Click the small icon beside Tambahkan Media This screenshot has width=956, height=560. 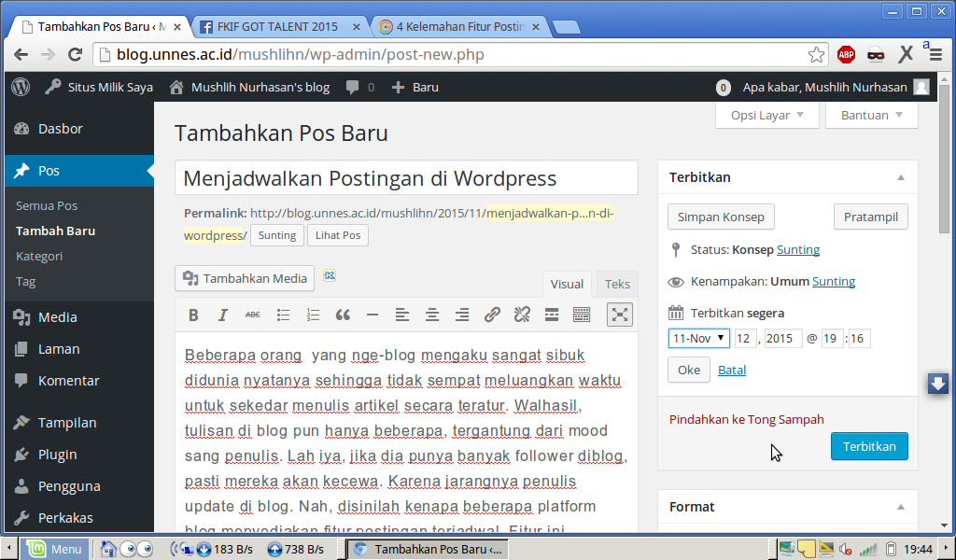tap(330, 275)
